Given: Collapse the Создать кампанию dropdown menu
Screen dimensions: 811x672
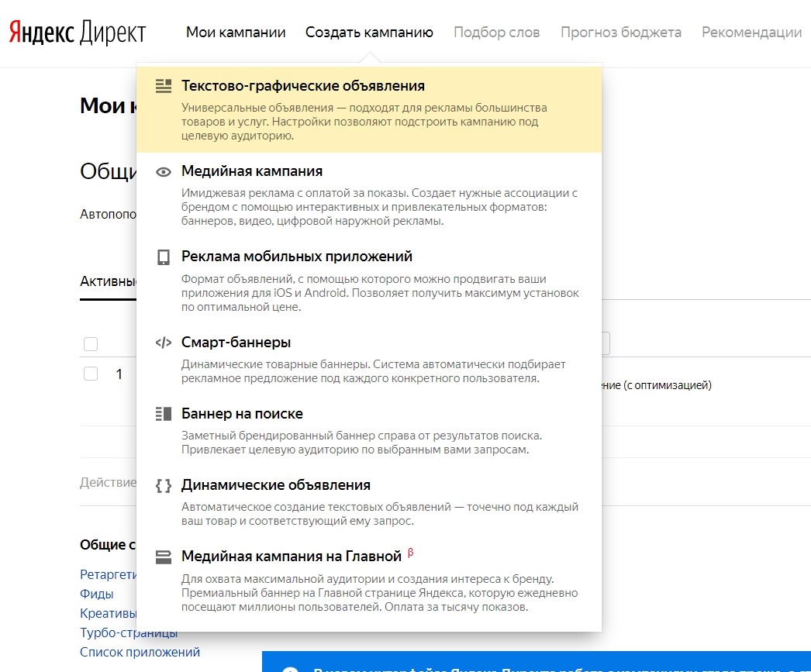Looking at the screenshot, I should point(369,33).
